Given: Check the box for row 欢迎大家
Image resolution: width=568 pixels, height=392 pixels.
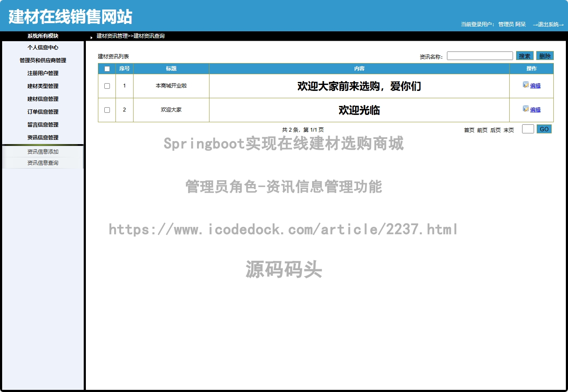Looking at the screenshot, I should (107, 110).
